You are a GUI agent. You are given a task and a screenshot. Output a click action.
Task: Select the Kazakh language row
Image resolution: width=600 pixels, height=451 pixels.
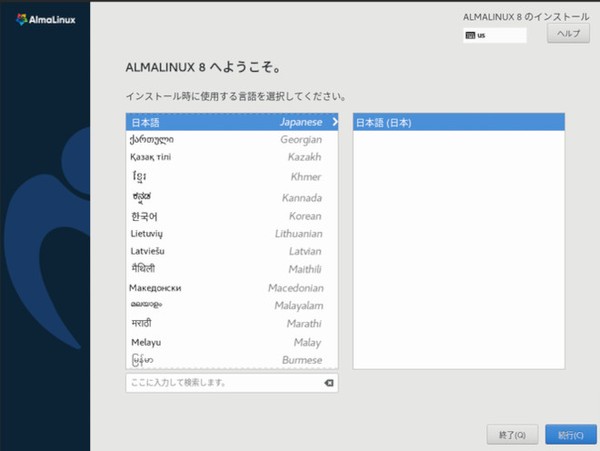(232, 157)
